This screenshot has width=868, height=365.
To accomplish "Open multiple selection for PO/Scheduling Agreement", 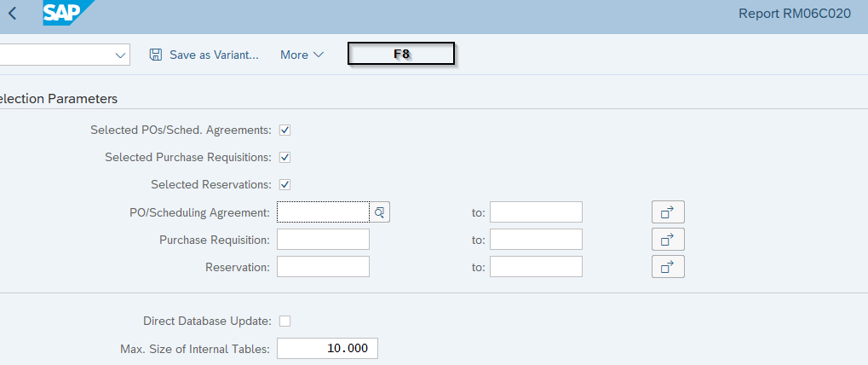I will coord(668,211).
